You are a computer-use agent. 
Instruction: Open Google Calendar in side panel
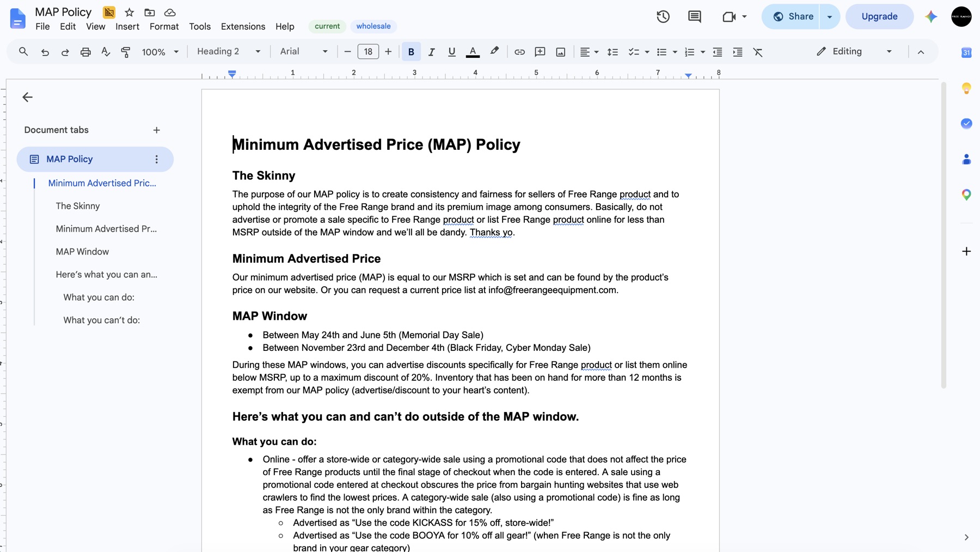[966, 52]
